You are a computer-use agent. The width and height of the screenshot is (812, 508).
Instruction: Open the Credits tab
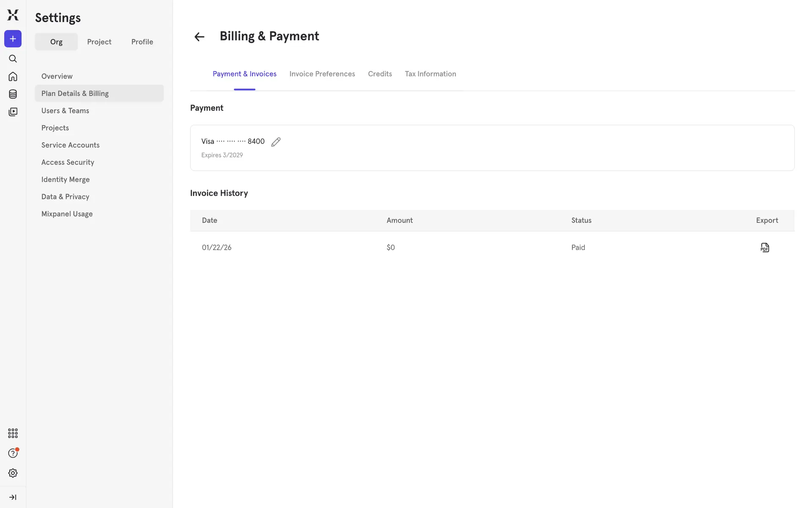pos(380,74)
